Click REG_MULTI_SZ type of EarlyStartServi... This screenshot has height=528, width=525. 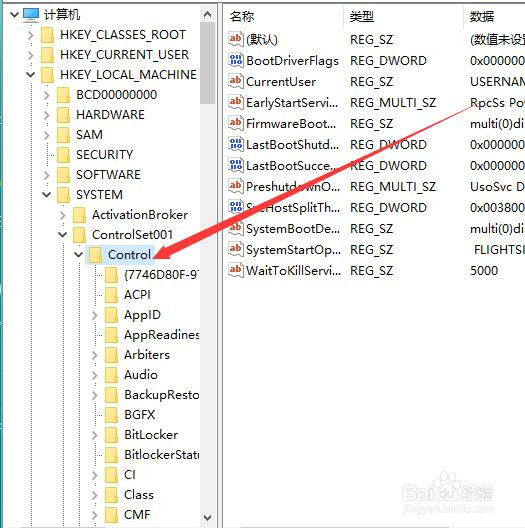point(393,102)
